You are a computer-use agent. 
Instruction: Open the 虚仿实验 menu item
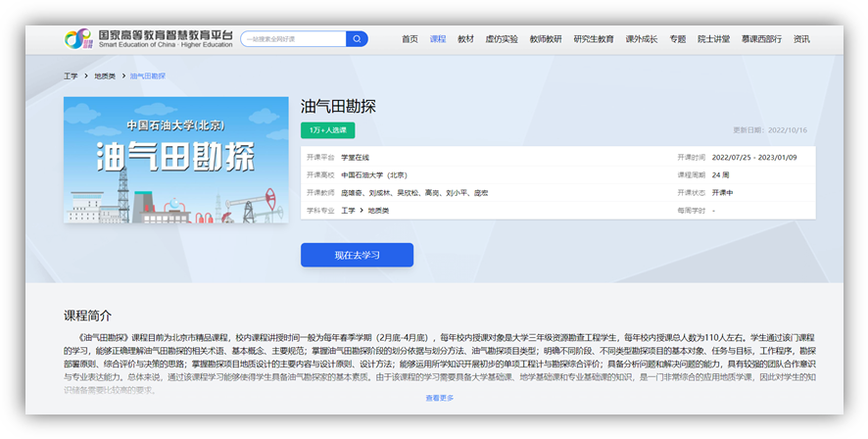[x=502, y=39]
